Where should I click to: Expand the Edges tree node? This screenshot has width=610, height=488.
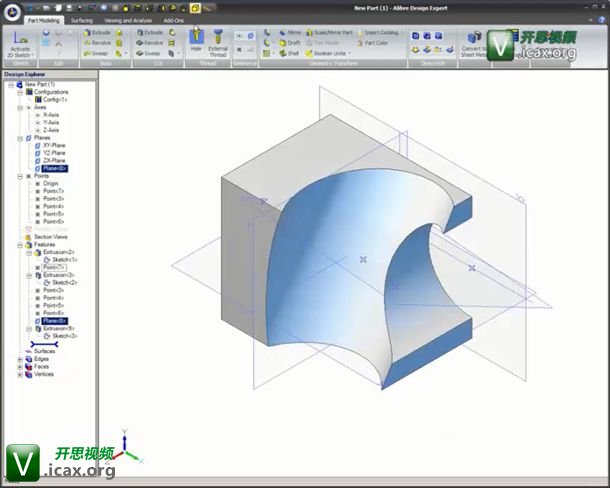pyautogui.click(x=20, y=359)
